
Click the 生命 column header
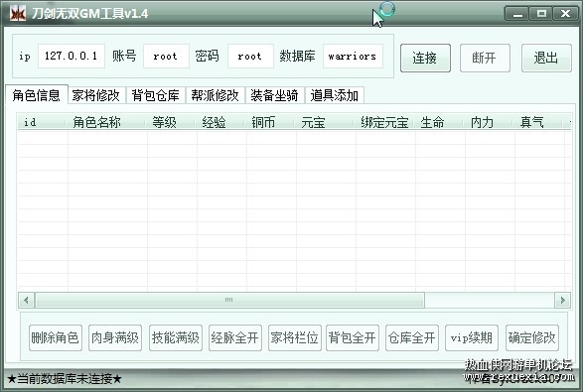tap(440, 122)
